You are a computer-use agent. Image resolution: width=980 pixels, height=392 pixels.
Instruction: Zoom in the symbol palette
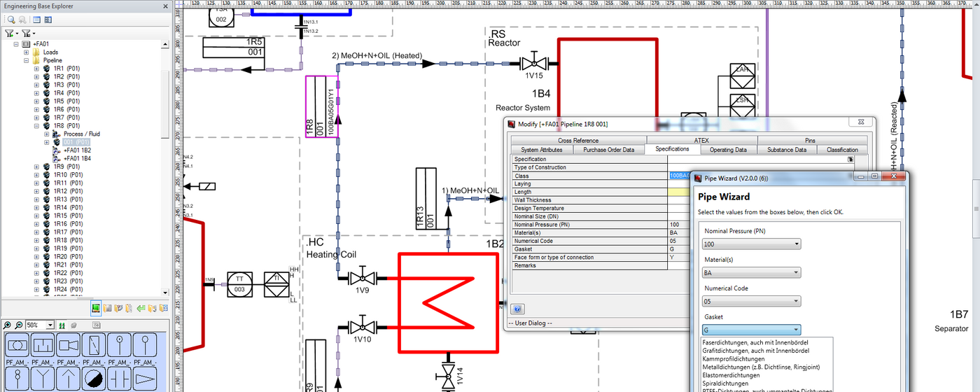coord(8,325)
